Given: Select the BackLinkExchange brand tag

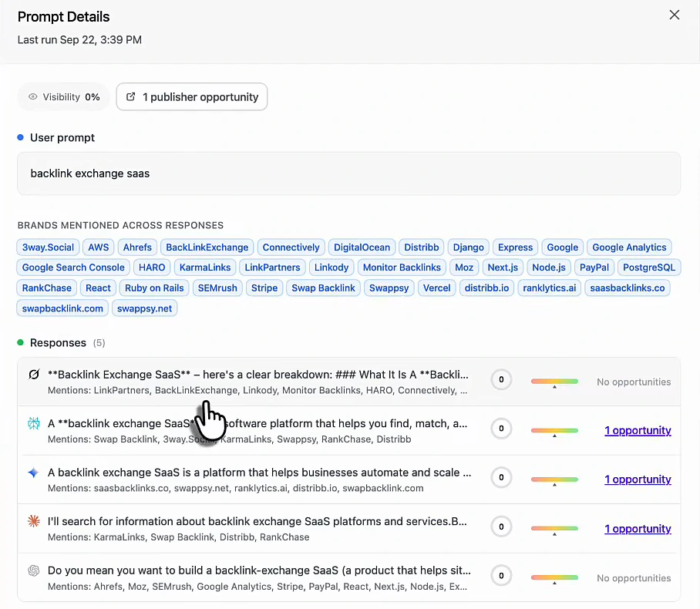Looking at the screenshot, I should (207, 247).
